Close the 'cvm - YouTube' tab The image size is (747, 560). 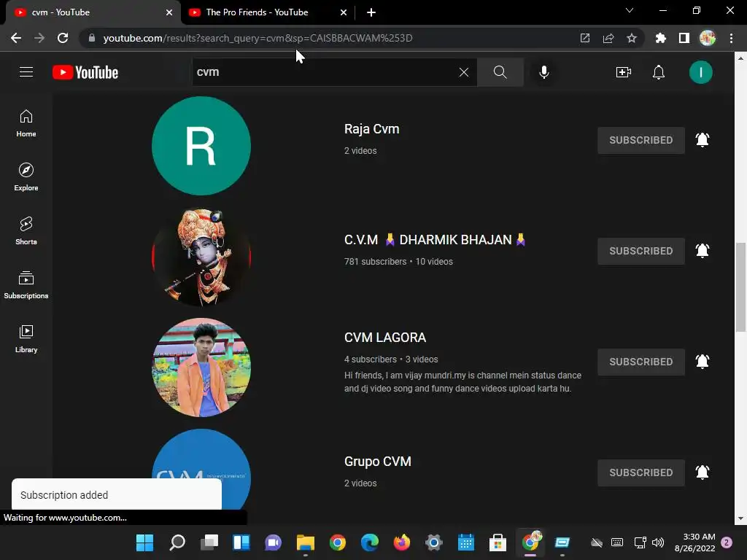(x=169, y=12)
